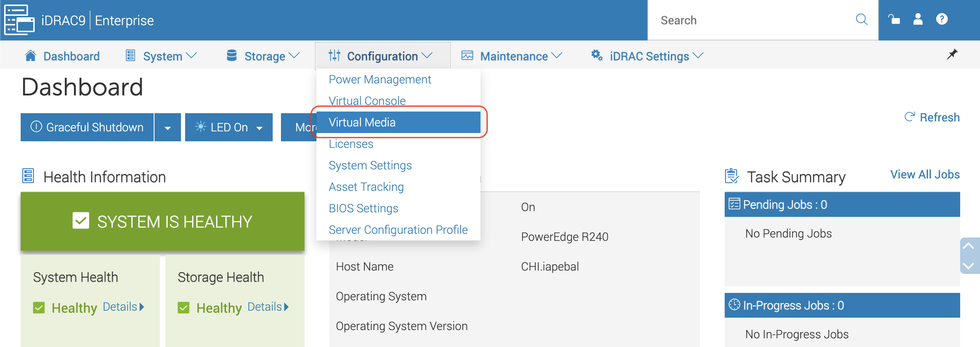The image size is (980, 347).
Task: Expand the System menu
Action: (x=162, y=56)
